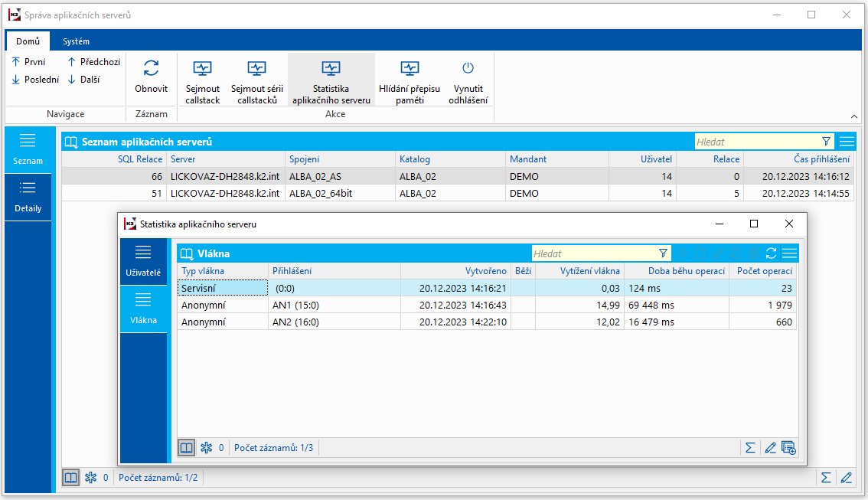This screenshot has height=500, width=868.
Task: Sort by Vytížení vlákna column header
Action: 579,271
